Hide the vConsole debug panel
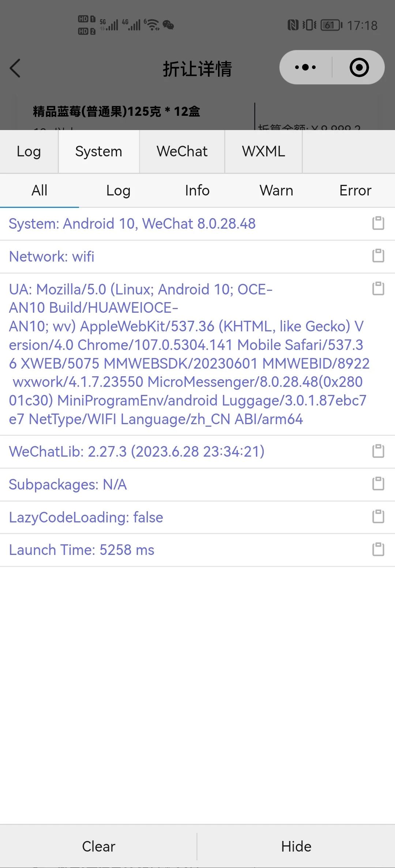 [x=296, y=846]
